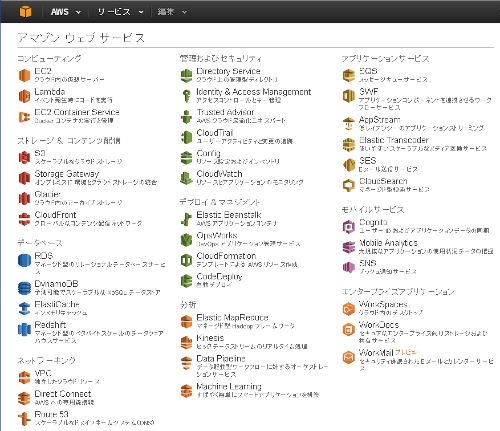Open the AWS dropdown menu

click(x=66, y=12)
